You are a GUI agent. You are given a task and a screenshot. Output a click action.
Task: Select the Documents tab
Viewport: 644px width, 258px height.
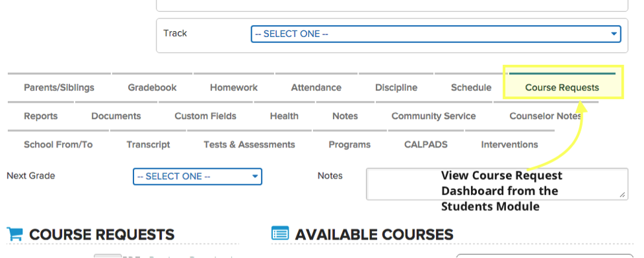pyautogui.click(x=116, y=116)
